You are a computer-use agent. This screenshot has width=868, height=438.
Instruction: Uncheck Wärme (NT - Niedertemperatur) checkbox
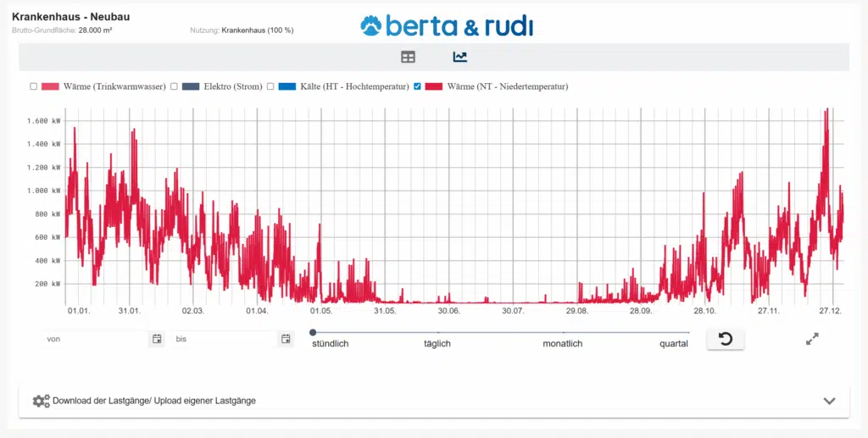tap(417, 86)
